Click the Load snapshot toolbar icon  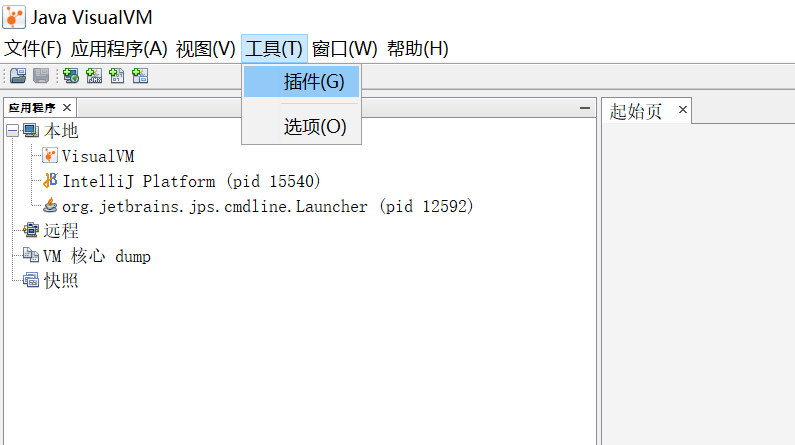[x=18, y=76]
